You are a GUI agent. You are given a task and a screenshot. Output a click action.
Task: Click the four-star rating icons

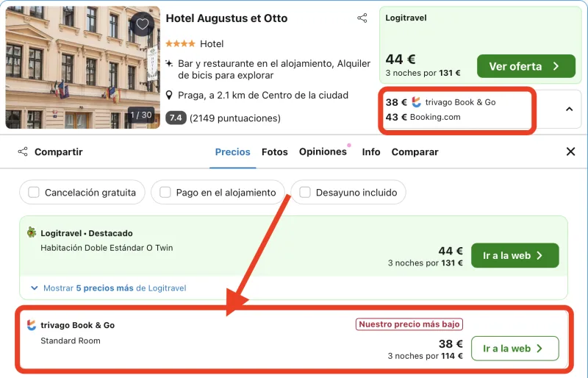(x=180, y=44)
